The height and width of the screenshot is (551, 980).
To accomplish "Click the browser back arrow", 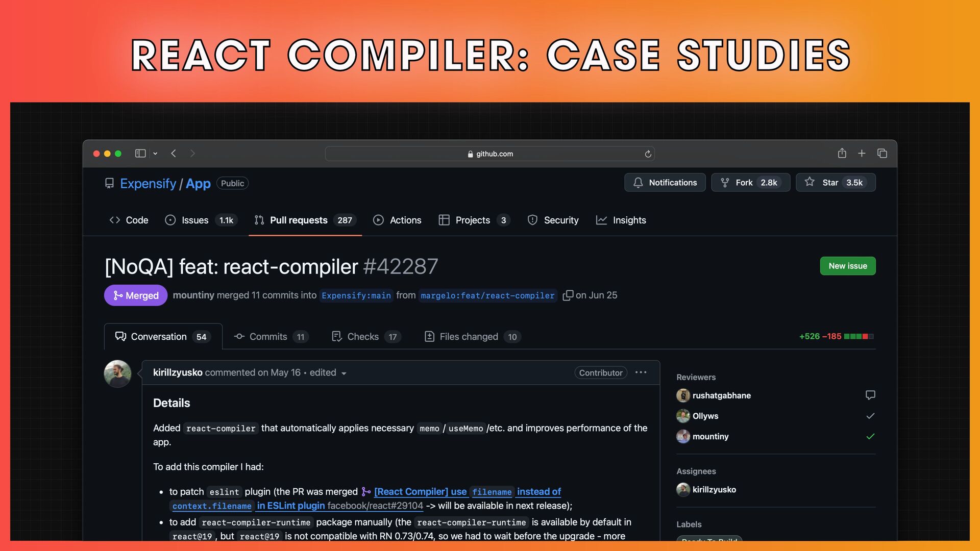I will (x=174, y=154).
